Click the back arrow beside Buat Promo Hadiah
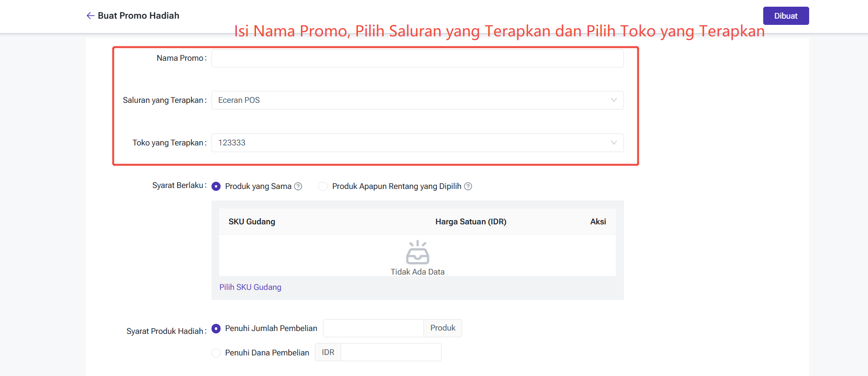 click(x=90, y=16)
